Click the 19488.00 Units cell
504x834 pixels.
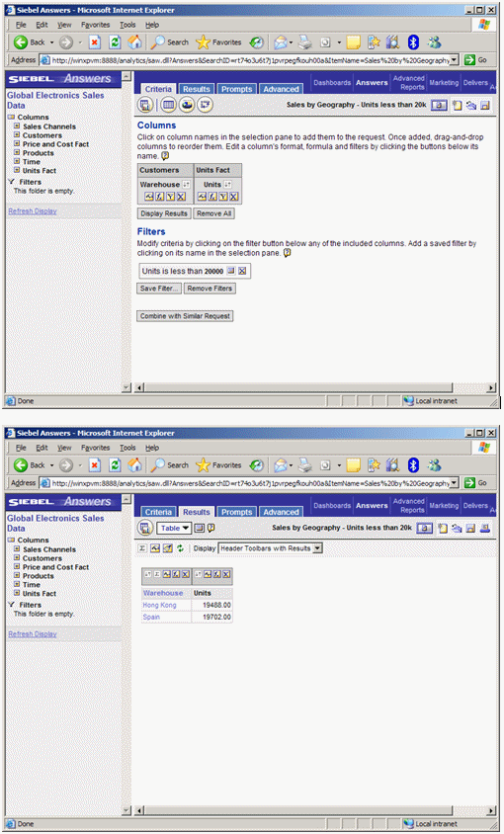[x=211, y=605]
